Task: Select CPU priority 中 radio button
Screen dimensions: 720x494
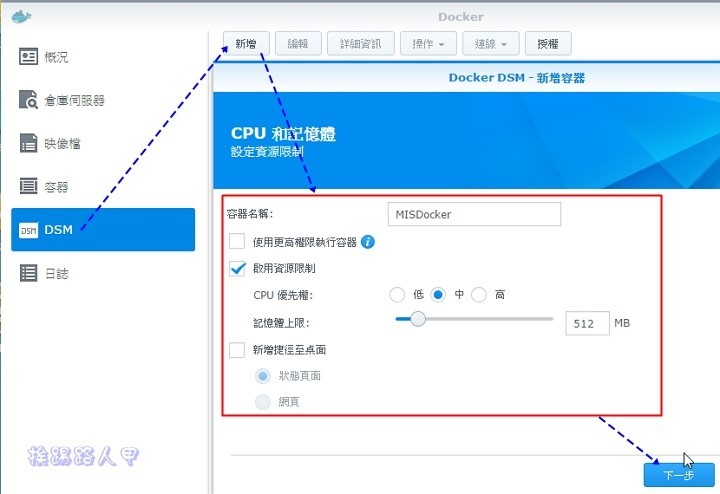Action: coord(438,295)
